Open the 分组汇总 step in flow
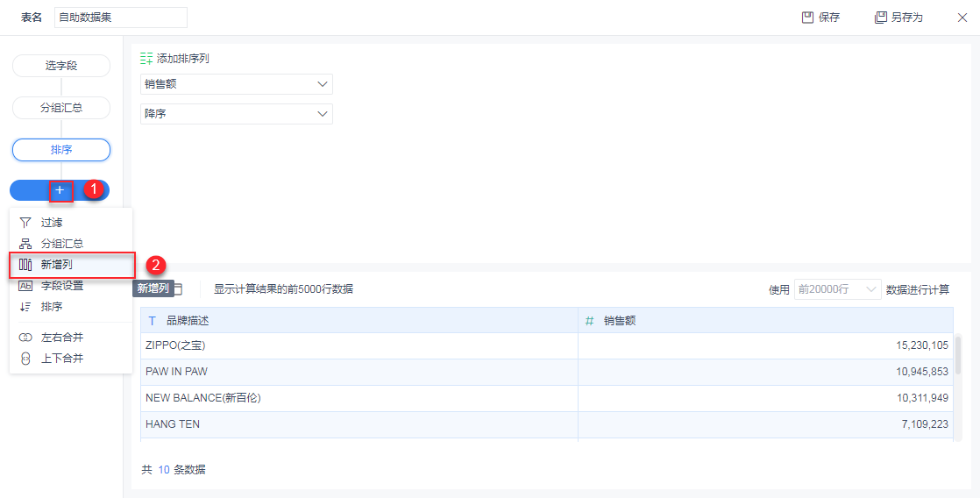 pos(61,108)
